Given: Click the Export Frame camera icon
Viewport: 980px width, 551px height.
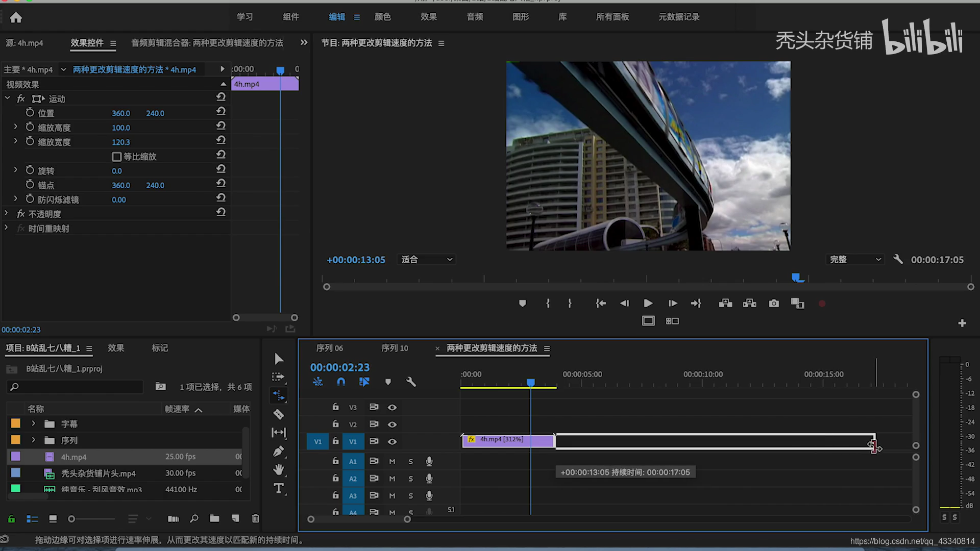Looking at the screenshot, I should tap(774, 304).
